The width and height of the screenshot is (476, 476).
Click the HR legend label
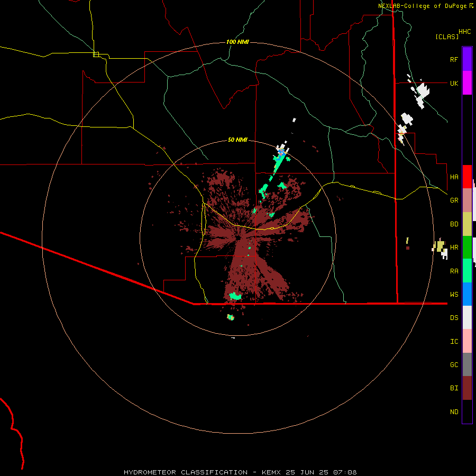coord(454,248)
